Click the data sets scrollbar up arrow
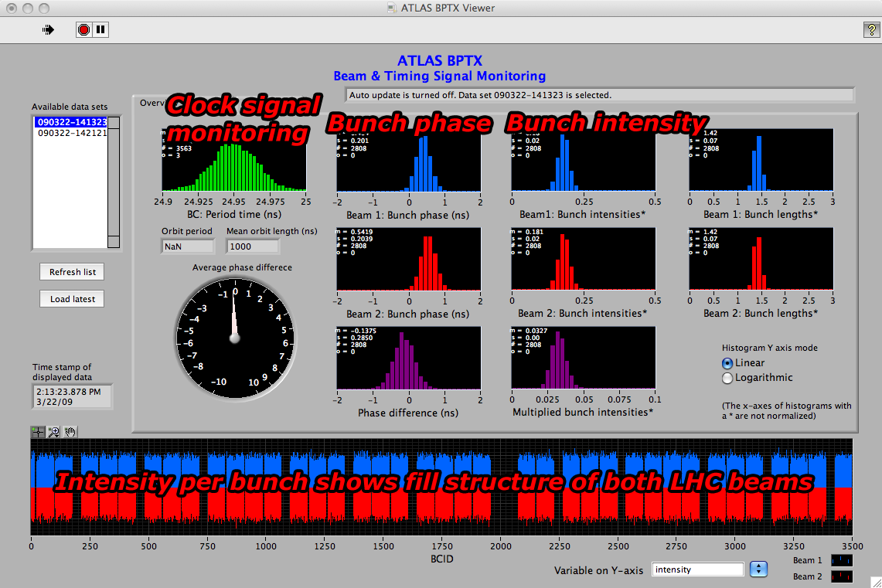882x588 pixels. [114, 123]
